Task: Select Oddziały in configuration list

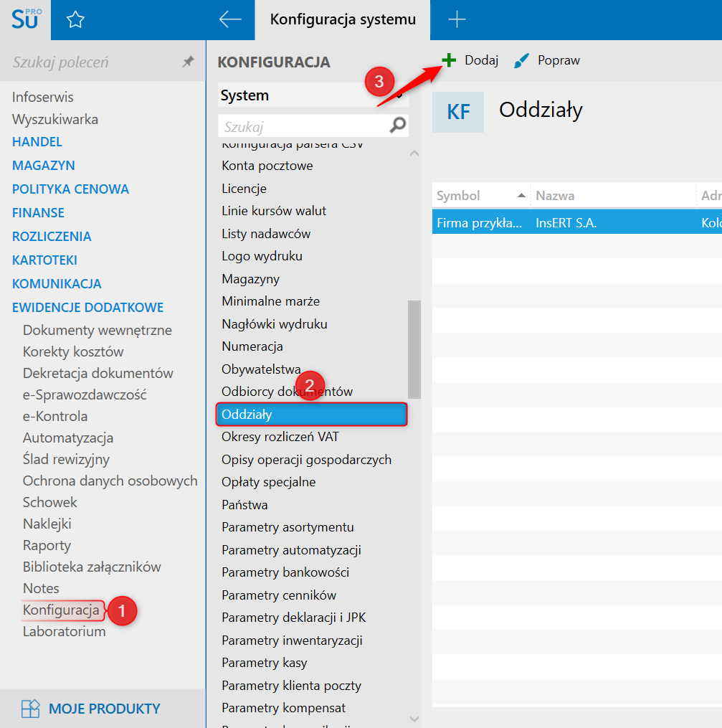Action: 310,415
